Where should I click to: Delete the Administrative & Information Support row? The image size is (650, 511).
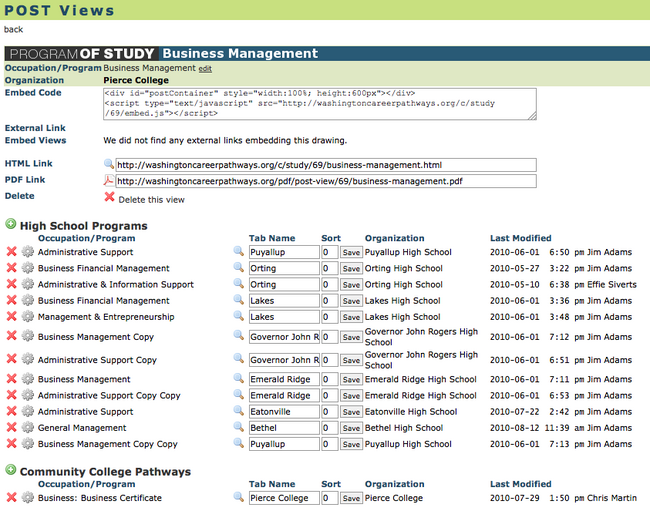pos(12,284)
